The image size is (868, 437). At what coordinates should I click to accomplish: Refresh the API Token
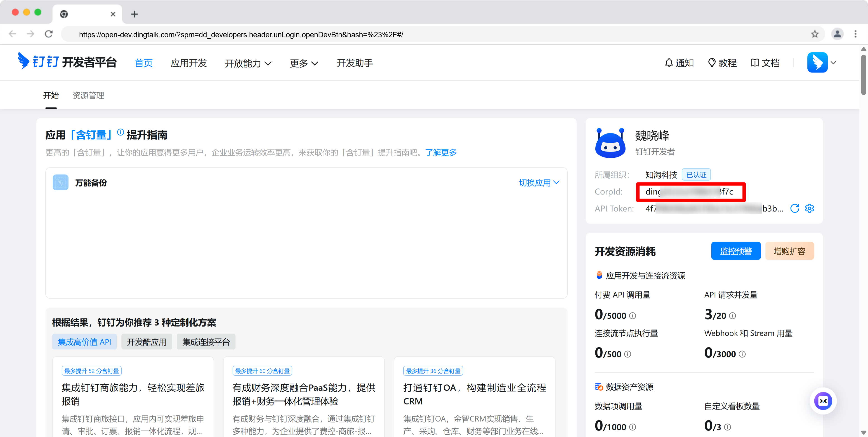click(795, 208)
